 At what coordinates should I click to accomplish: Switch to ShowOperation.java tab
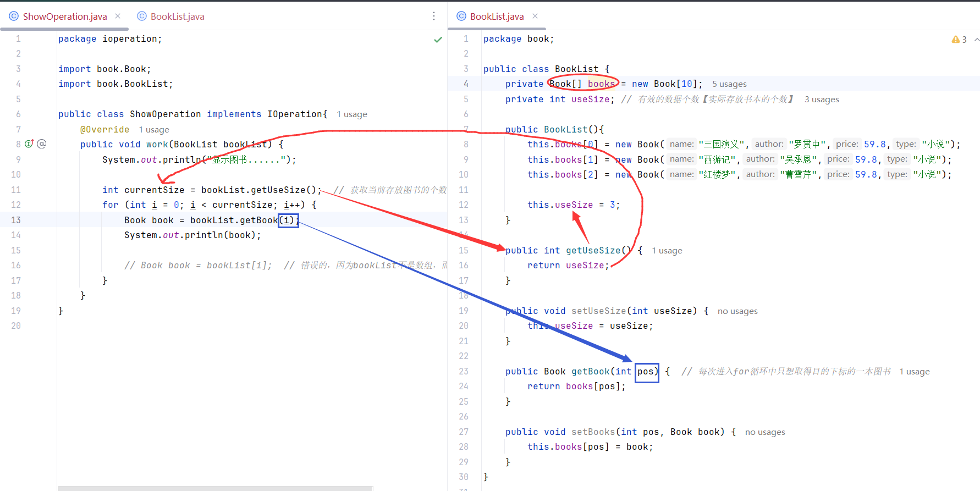click(65, 16)
